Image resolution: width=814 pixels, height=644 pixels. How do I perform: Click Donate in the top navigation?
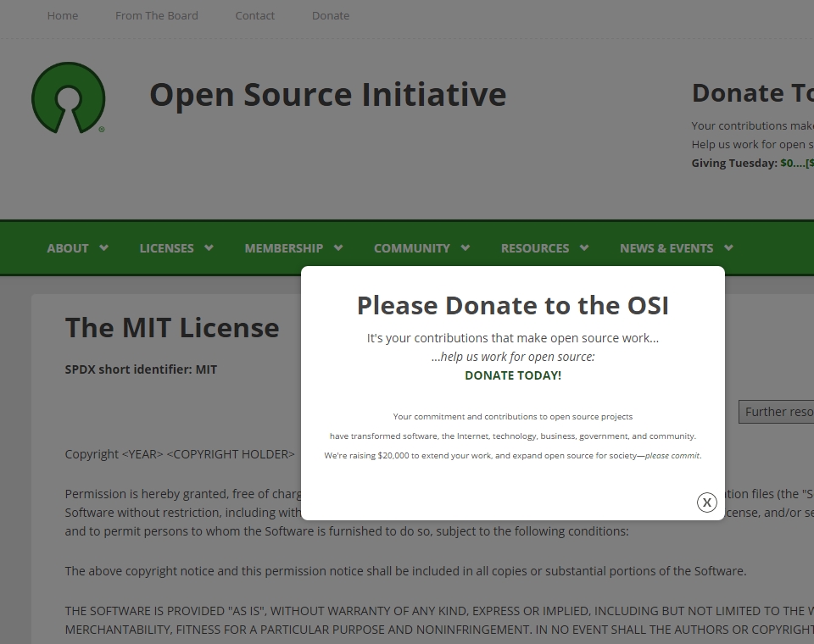331,15
